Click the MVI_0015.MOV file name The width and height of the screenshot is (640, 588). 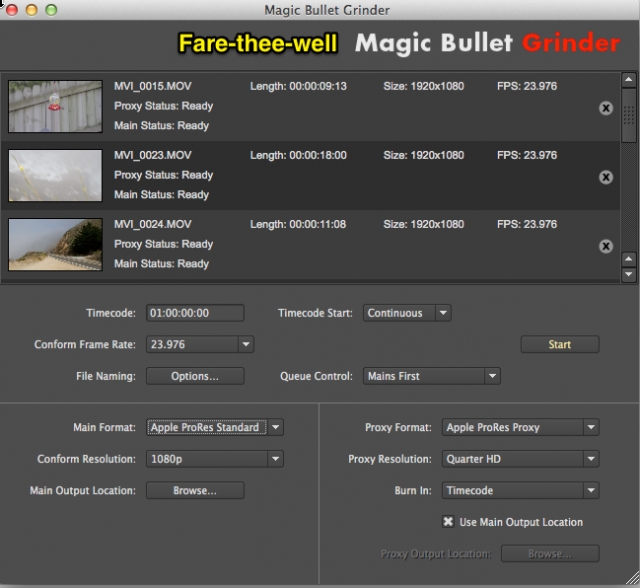[x=153, y=86]
